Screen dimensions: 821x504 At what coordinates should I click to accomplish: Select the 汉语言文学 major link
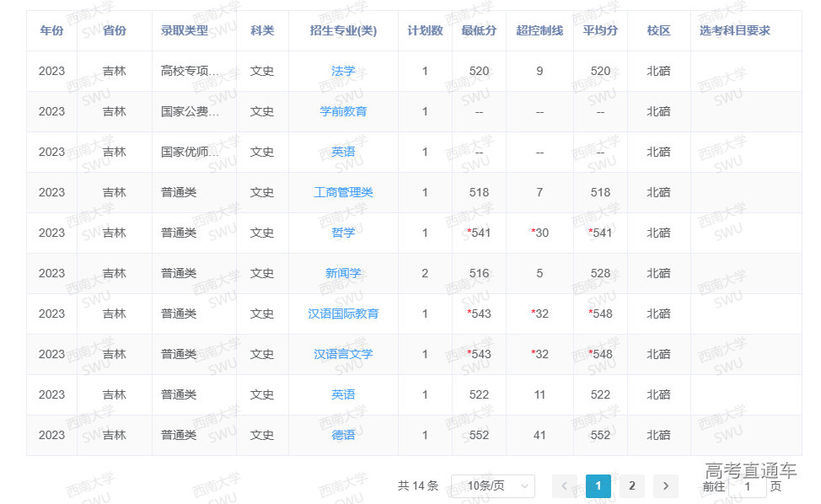tap(343, 354)
